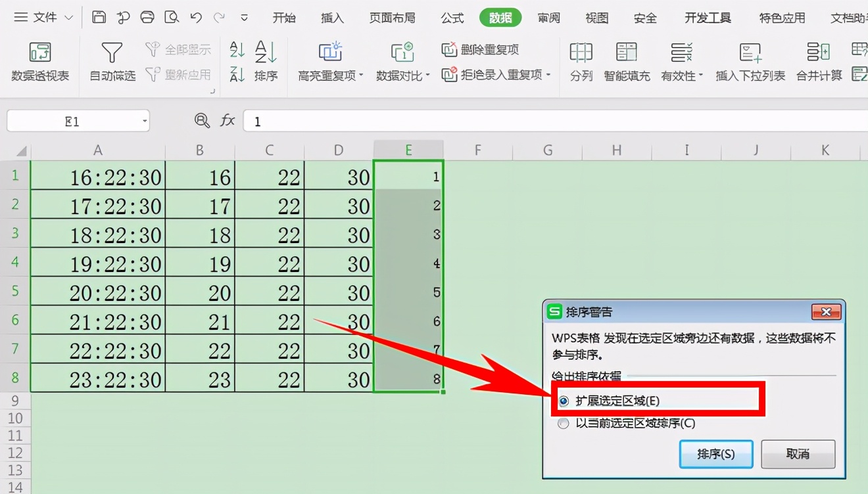Image resolution: width=868 pixels, height=494 pixels.
Task: Click the descending sort Z-A icon
Action: click(x=237, y=75)
